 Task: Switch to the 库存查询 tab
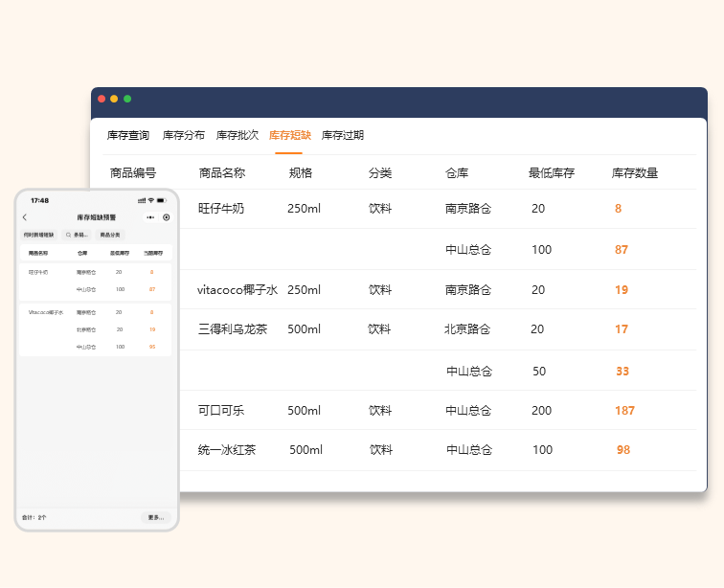(128, 135)
